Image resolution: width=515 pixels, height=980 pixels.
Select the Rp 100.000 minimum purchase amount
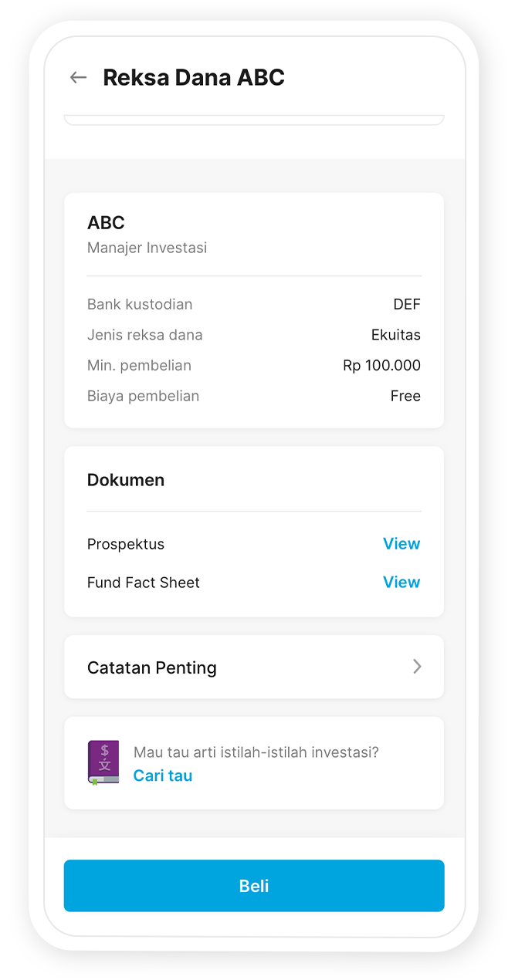(381, 365)
